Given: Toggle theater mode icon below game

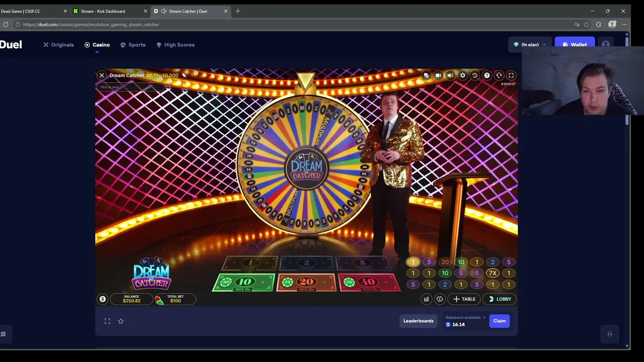Looking at the screenshot, I should tap(107, 321).
